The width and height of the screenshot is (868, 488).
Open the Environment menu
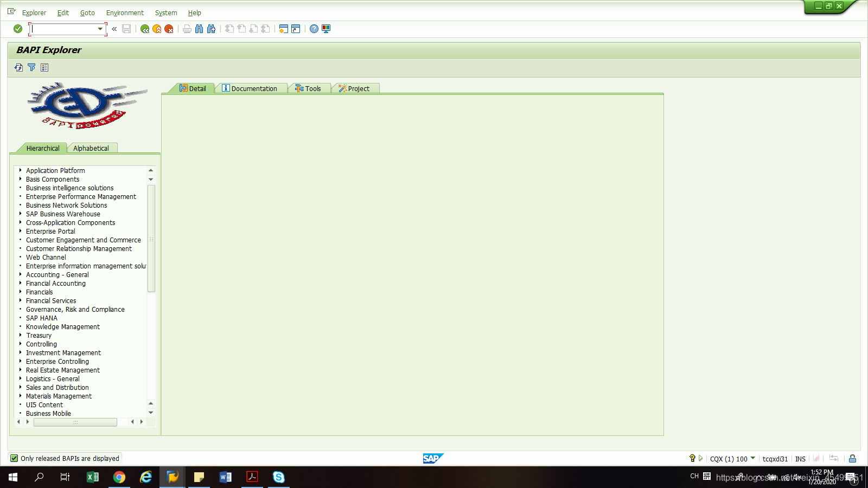click(125, 12)
